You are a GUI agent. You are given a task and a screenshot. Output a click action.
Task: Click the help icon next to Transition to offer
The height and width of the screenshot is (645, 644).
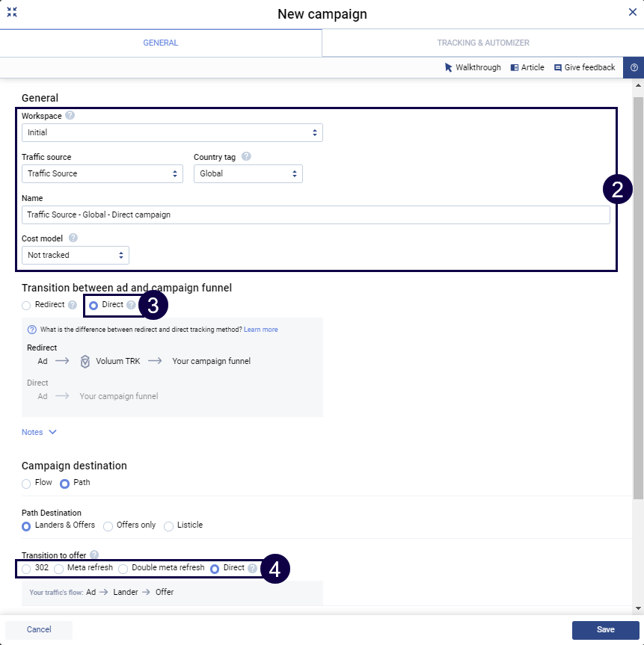(94, 555)
